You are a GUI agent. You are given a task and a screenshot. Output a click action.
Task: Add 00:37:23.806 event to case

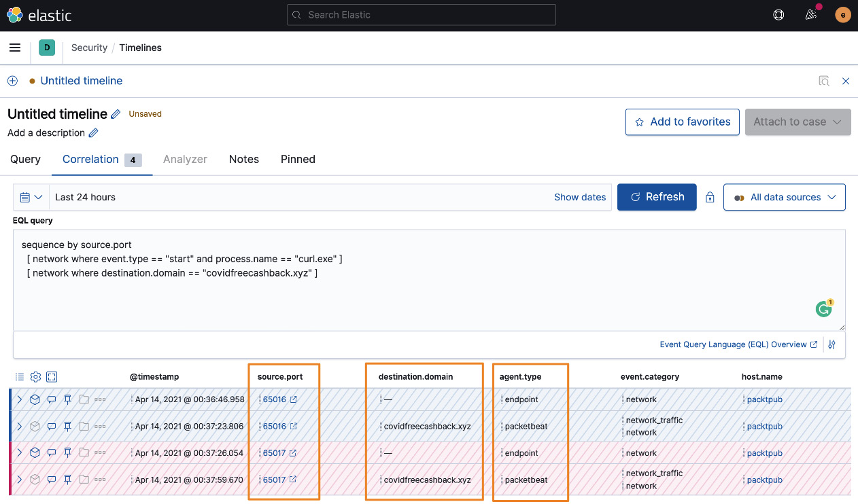tap(84, 426)
